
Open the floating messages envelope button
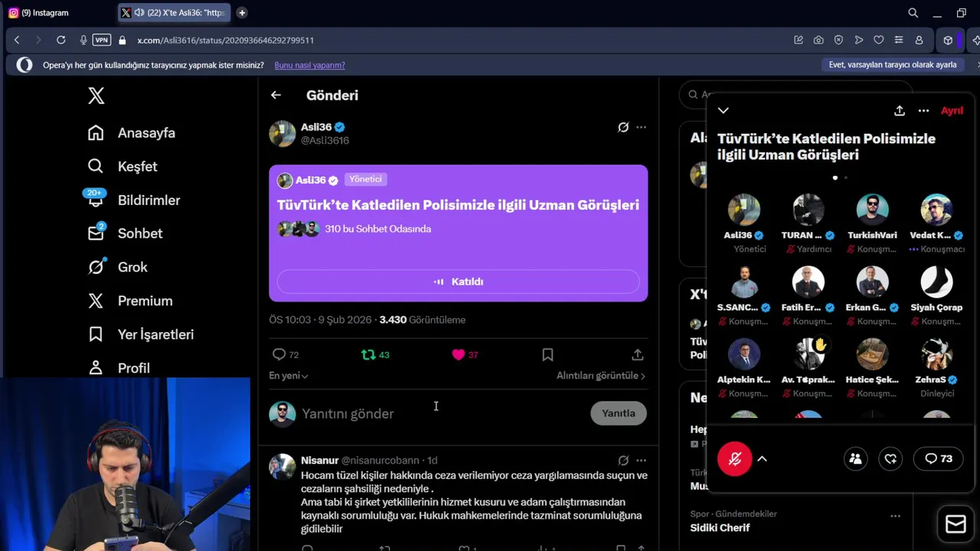(955, 523)
